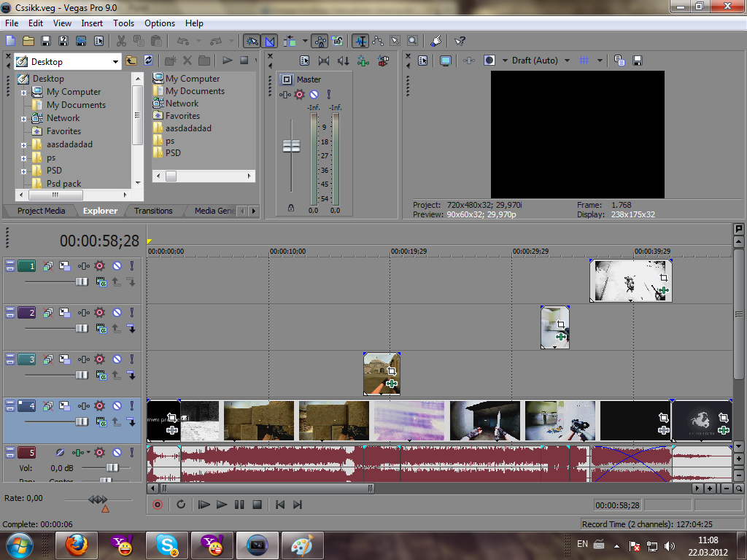Mute audio track 5
This screenshot has height=560, width=747.
coord(117,452)
